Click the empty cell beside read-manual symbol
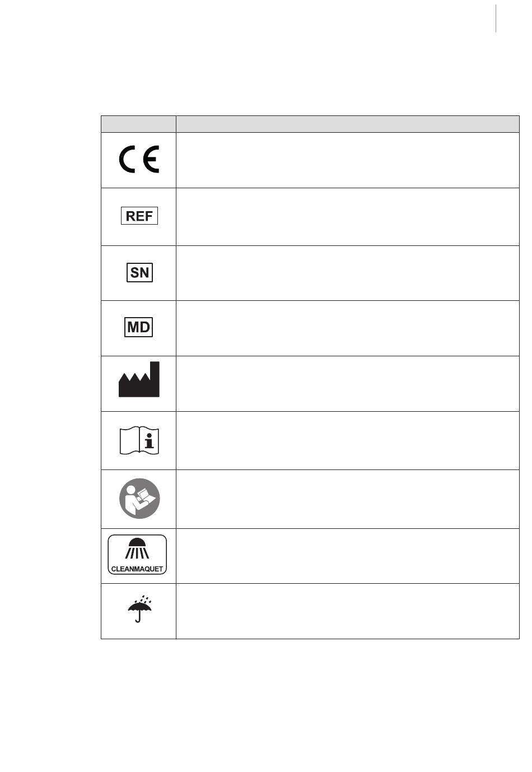Screen dimensions: 532x772 point(347,499)
